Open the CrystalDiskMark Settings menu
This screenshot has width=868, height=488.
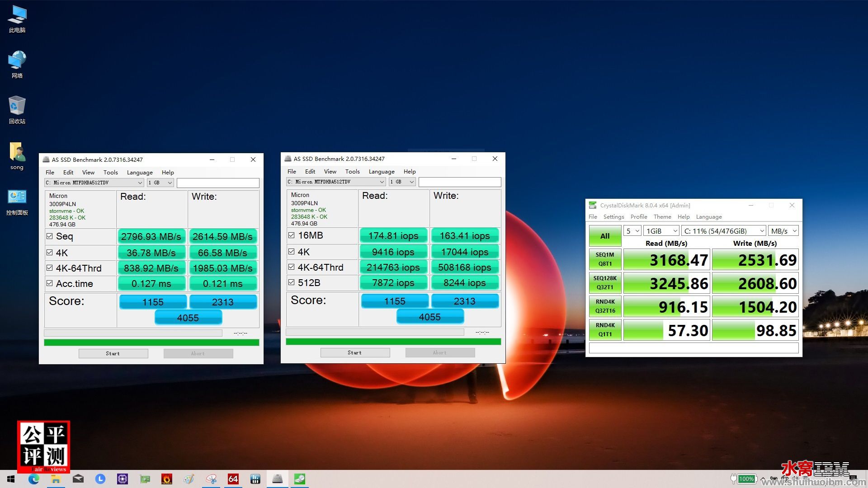613,217
